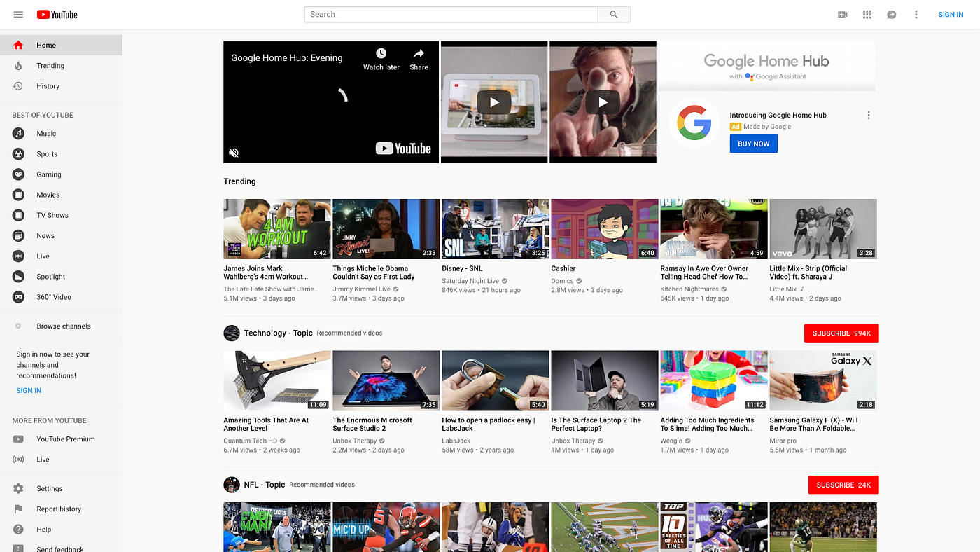The height and width of the screenshot is (552, 980).
Task: Click the search input field
Action: click(x=451, y=14)
